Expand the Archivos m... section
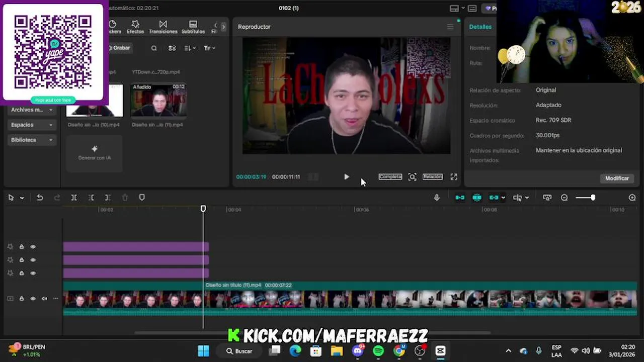This screenshot has width=644, height=362. [x=32, y=110]
